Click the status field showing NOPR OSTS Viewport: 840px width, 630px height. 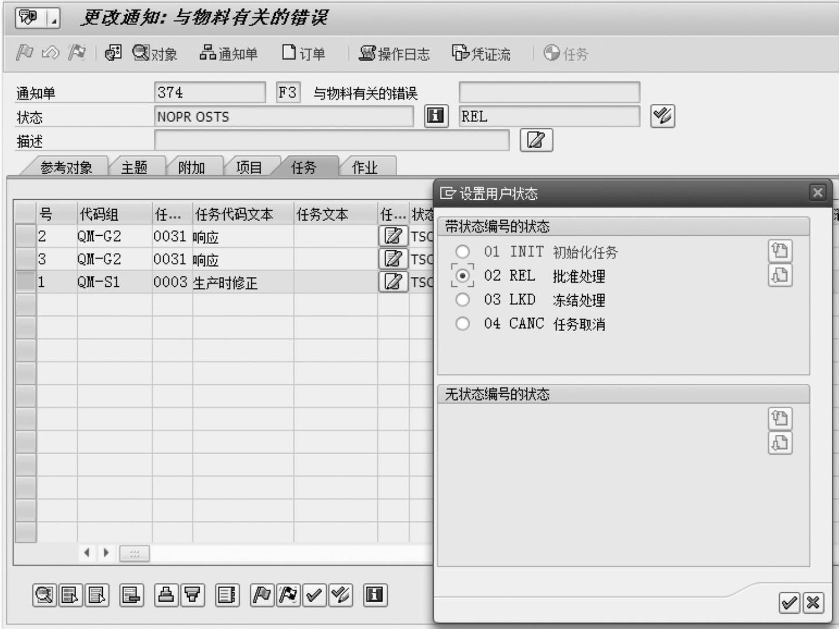[284, 117]
